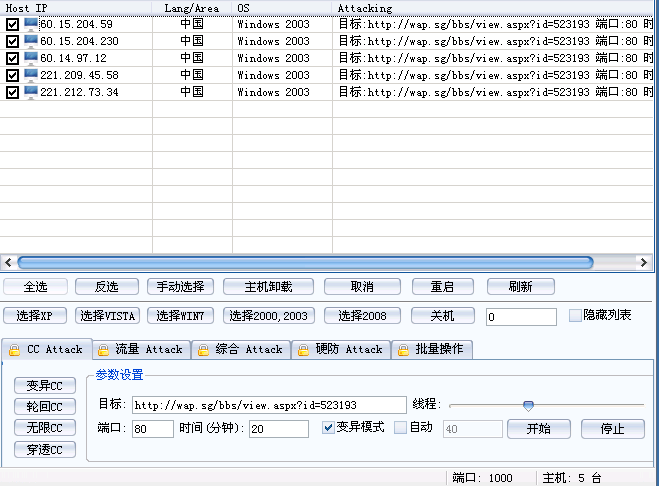Screen dimensions: 659x486
Task: Click the lock icon on the 批量操作 tab
Action: click(403, 350)
